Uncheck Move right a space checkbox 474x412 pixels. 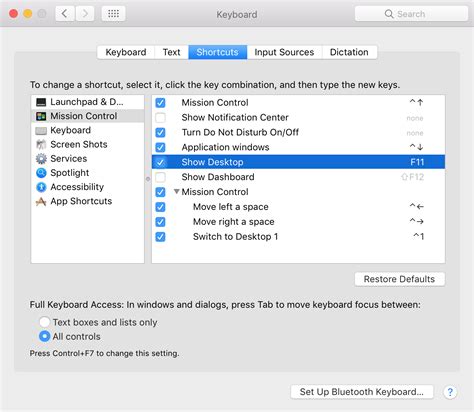pyautogui.click(x=160, y=222)
